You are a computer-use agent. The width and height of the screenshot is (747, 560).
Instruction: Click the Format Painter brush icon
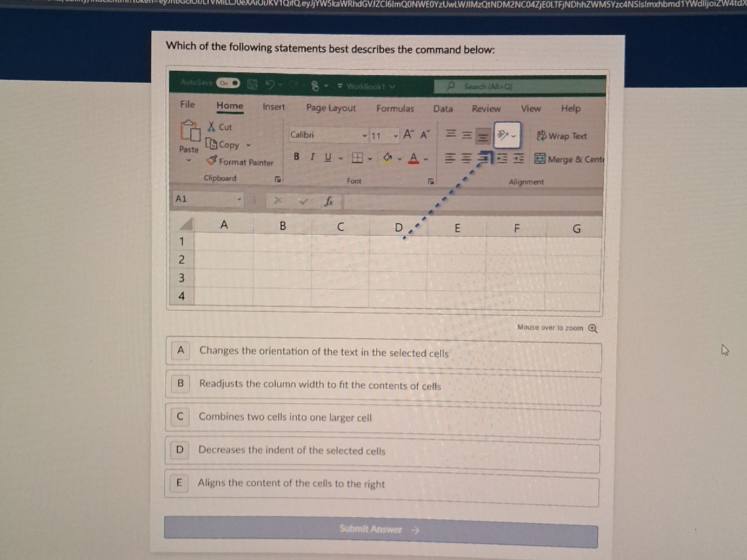coord(211,161)
